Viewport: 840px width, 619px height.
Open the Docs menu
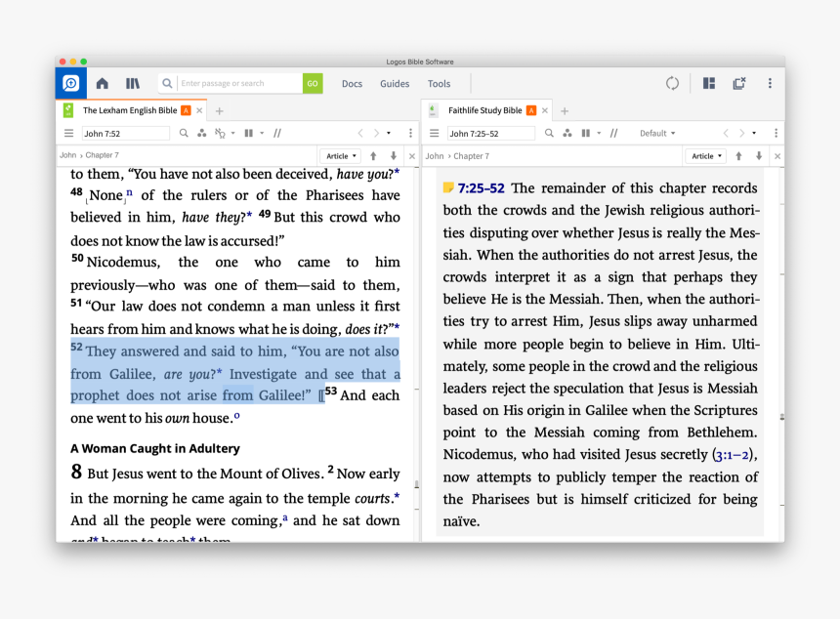tap(352, 84)
